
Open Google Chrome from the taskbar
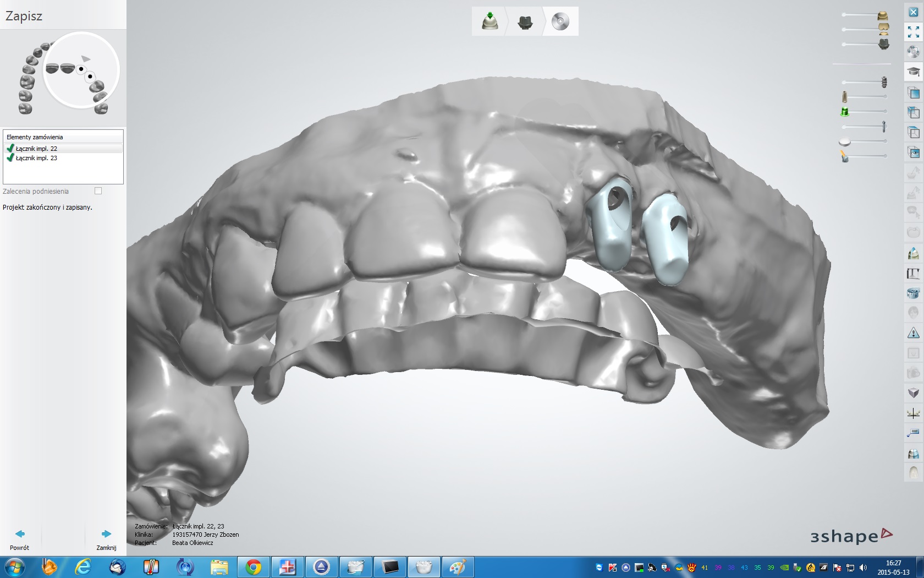point(254,566)
